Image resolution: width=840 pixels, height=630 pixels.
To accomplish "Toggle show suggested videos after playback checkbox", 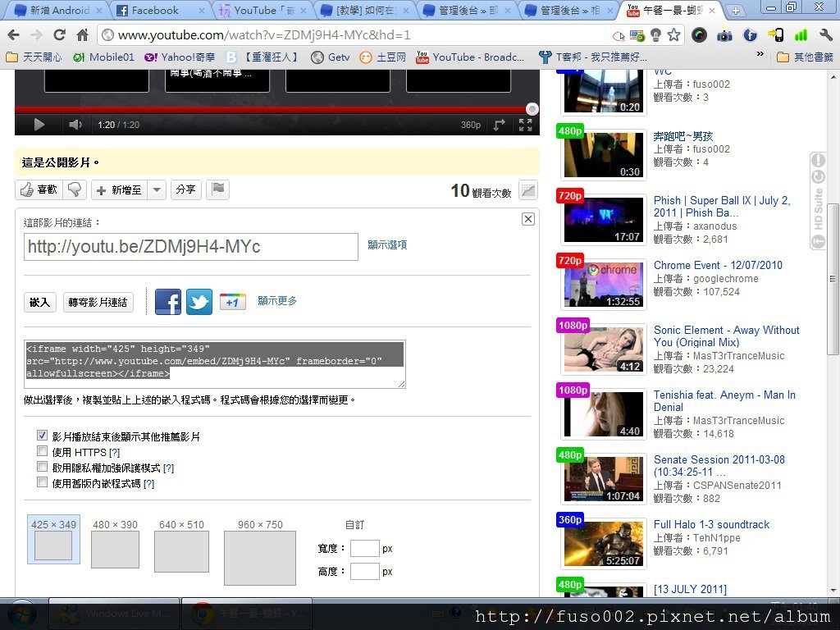I will (x=43, y=435).
